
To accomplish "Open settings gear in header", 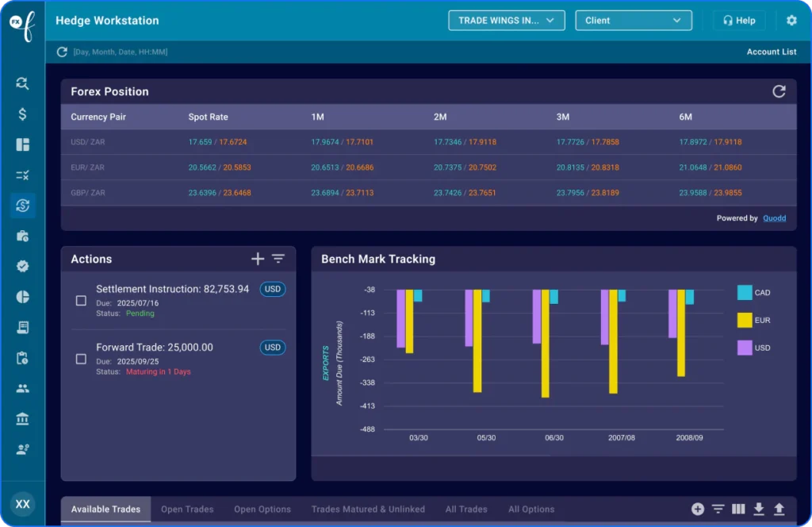I will click(791, 21).
